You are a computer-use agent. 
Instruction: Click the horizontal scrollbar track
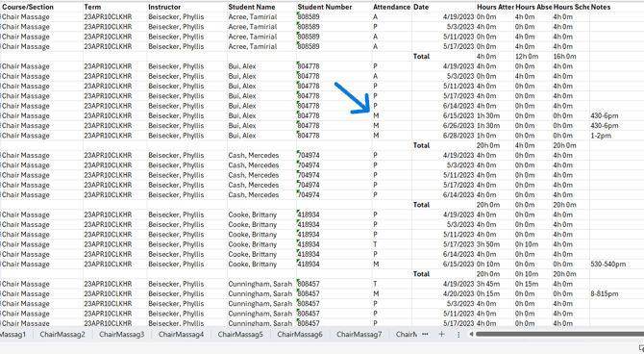pyautogui.click(x=558, y=334)
